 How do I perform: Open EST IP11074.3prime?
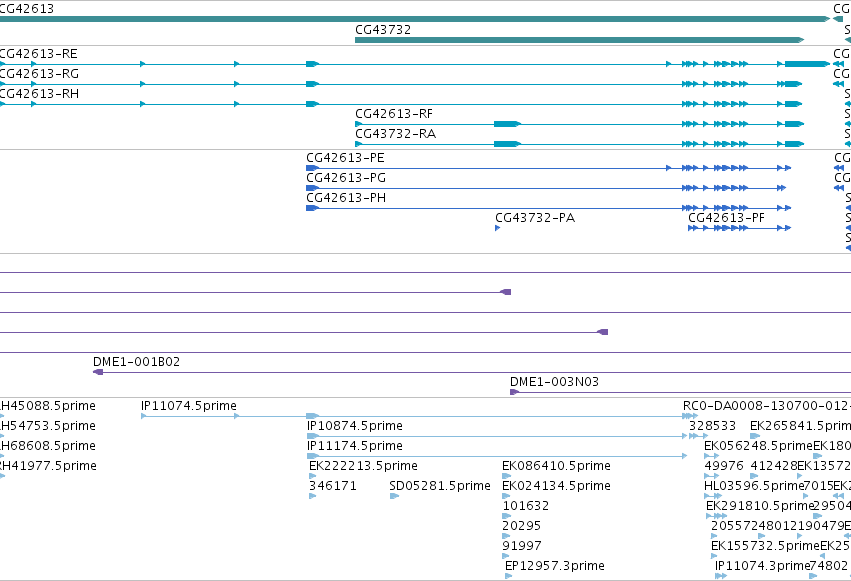pyautogui.click(x=763, y=566)
